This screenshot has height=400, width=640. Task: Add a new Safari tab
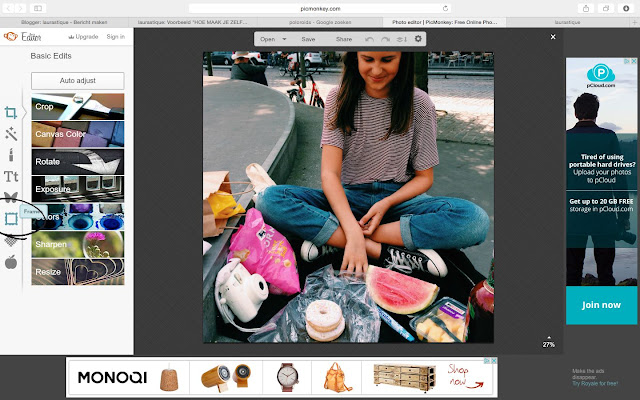tap(635, 22)
